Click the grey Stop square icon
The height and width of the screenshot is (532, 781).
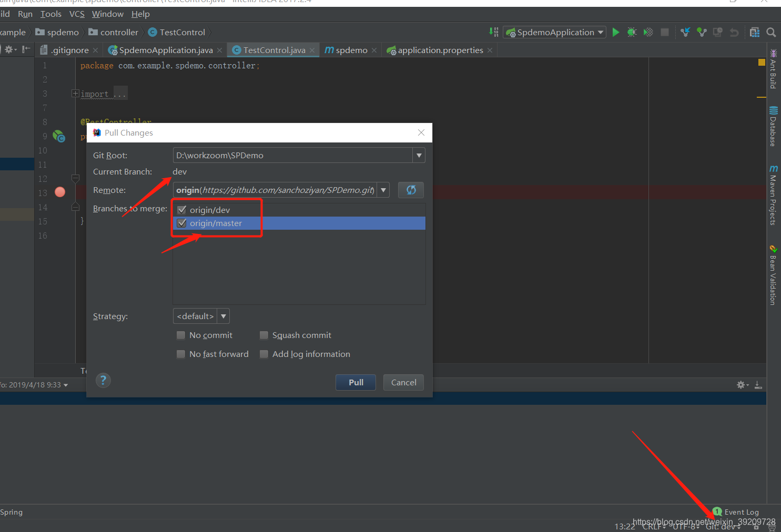pyautogui.click(x=665, y=32)
